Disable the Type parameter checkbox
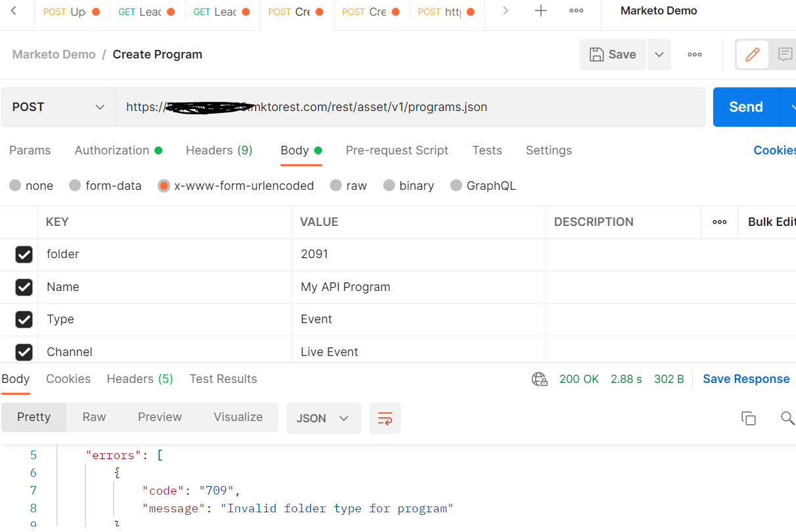The width and height of the screenshot is (796, 532). 24,320
